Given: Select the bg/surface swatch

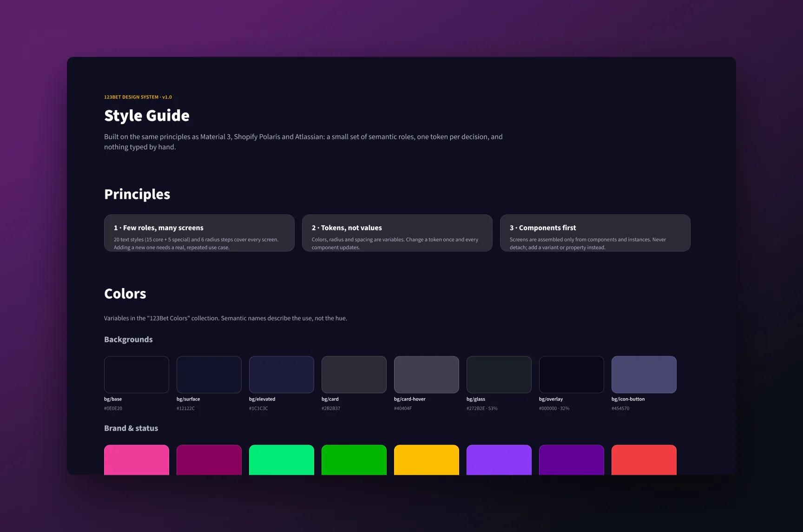Looking at the screenshot, I should 209,374.
